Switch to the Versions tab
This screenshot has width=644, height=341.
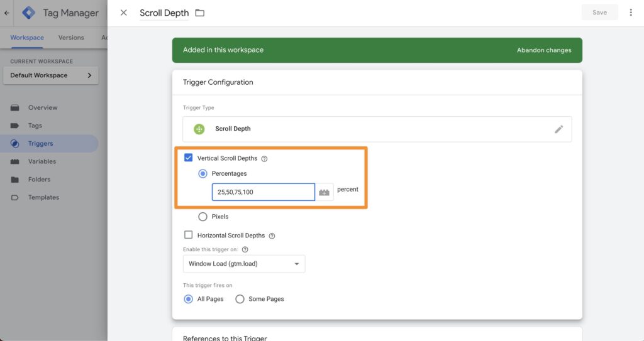click(x=71, y=37)
